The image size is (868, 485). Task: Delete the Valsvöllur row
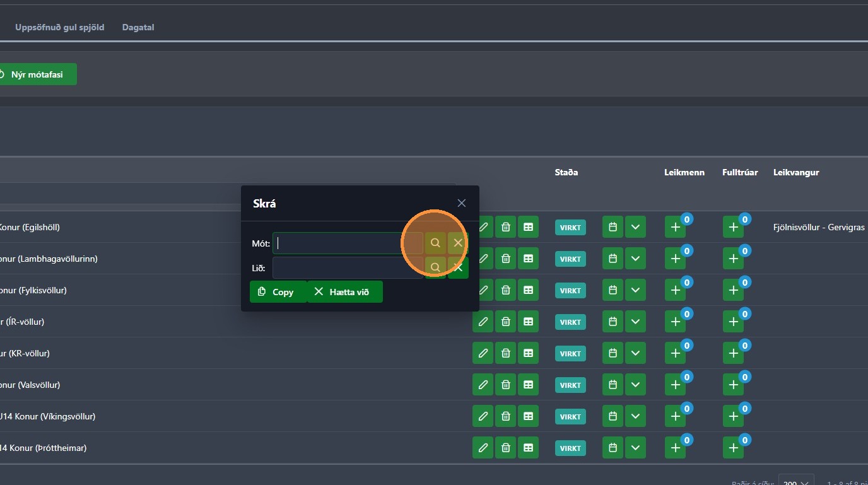point(506,385)
